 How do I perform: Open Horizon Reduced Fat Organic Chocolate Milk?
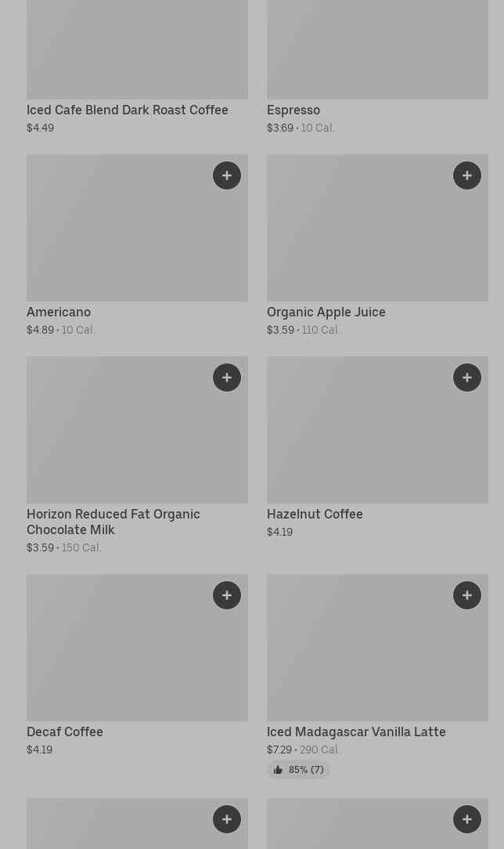(113, 522)
